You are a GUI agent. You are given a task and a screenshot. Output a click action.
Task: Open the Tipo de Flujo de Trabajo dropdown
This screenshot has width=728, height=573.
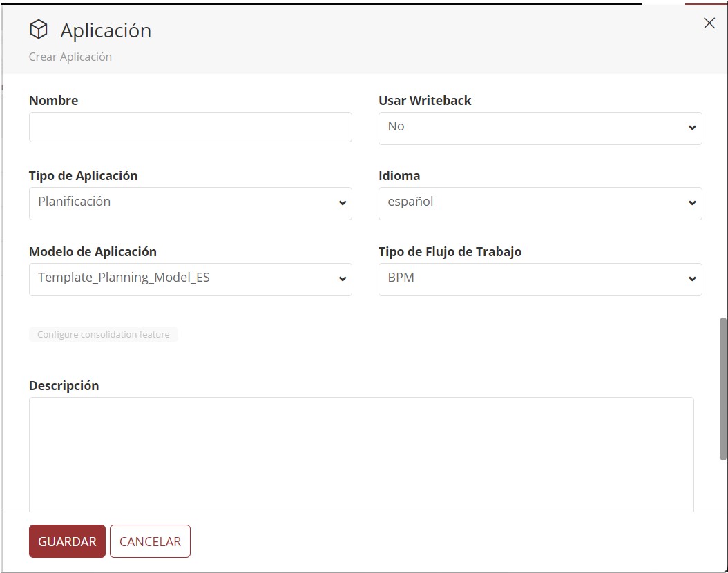coord(540,280)
